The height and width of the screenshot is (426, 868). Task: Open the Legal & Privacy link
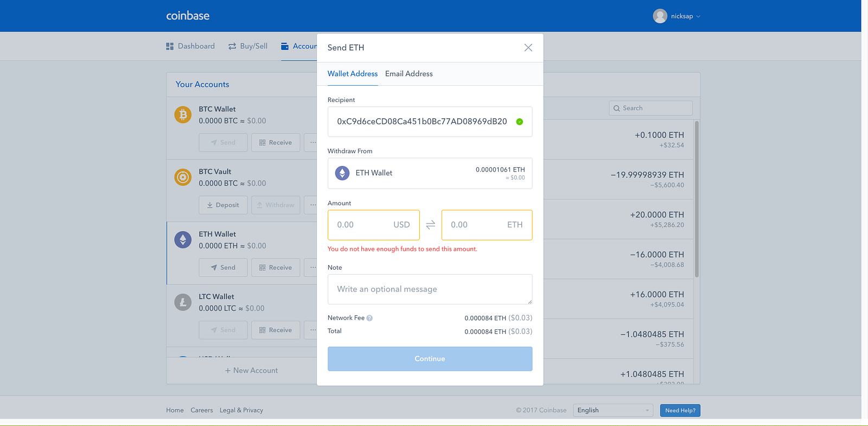coord(241,410)
